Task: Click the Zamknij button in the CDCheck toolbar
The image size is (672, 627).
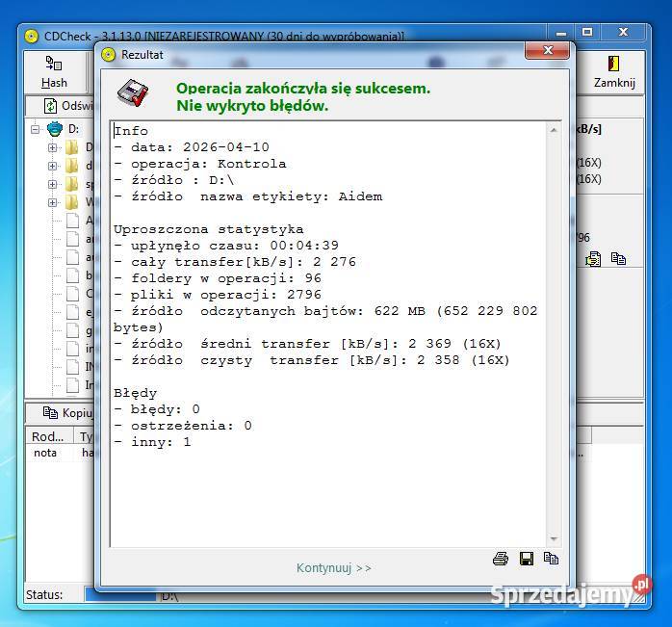Action: click(x=614, y=71)
